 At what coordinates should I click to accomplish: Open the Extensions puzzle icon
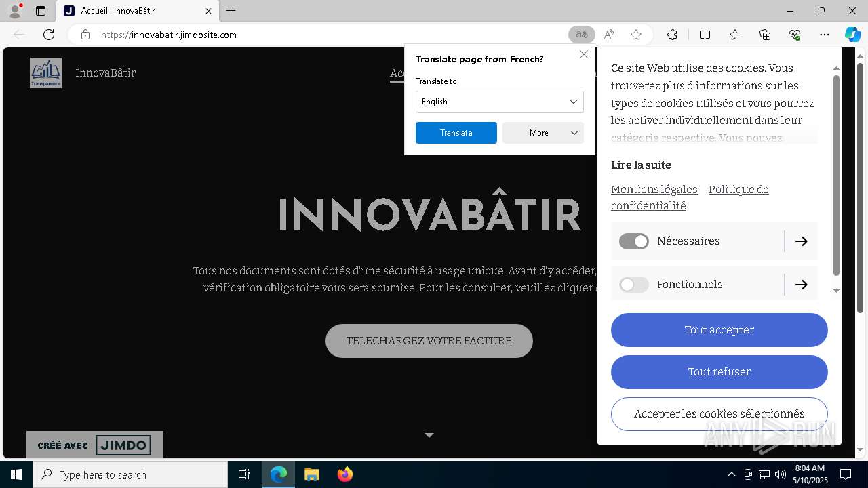point(672,35)
